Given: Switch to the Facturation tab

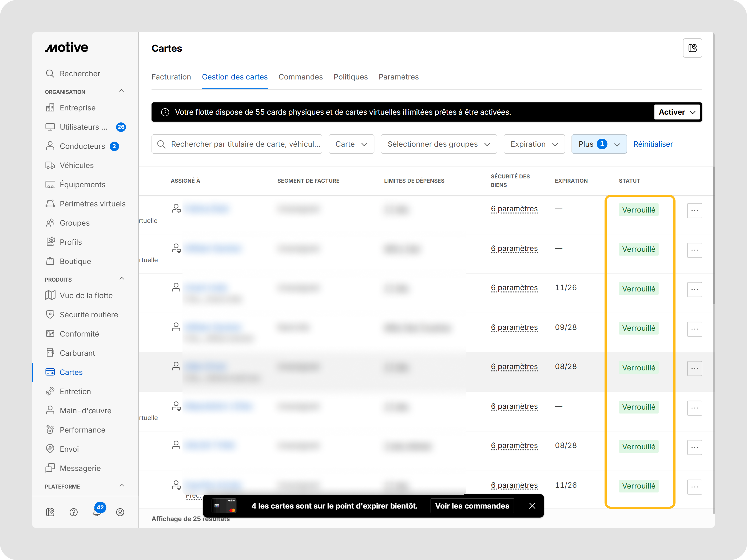Looking at the screenshot, I should [171, 77].
